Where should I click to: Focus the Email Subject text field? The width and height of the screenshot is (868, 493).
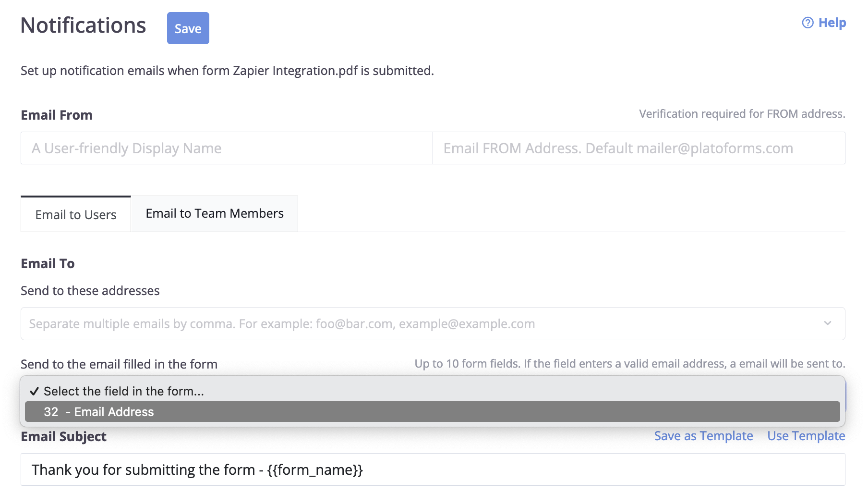point(432,469)
